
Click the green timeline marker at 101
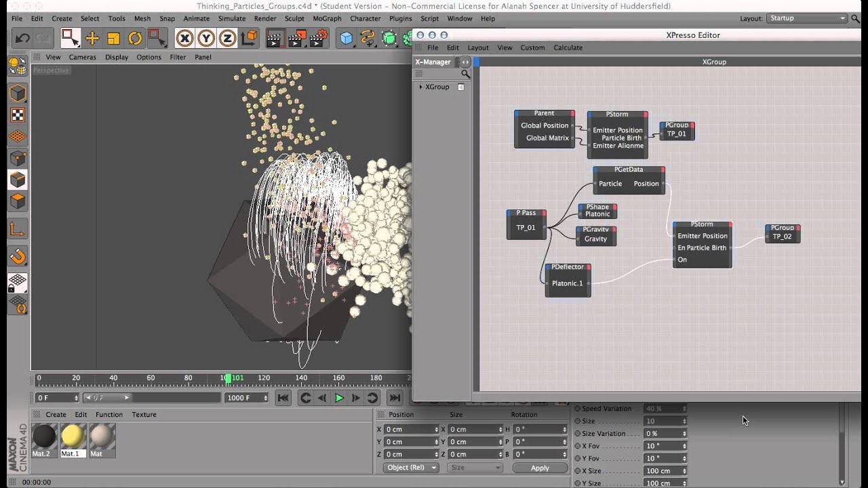coord(228,378)
